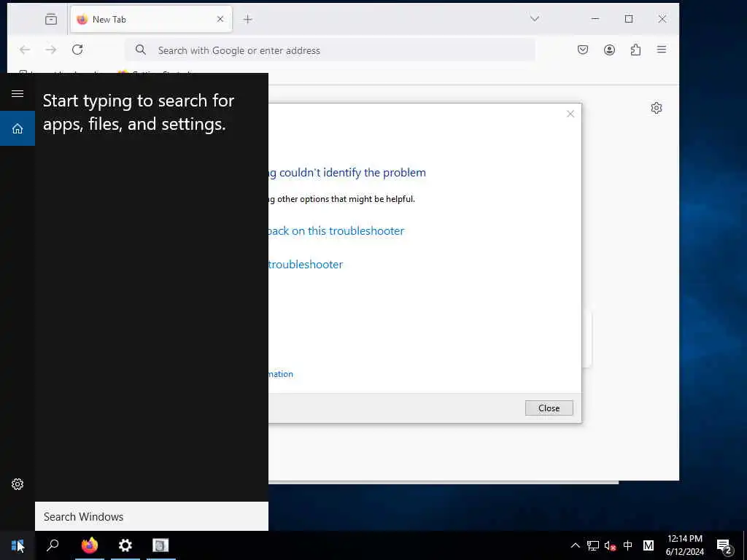Image resolution: width=747 pixels, height=560 pixels.
Task: Show hidden system tray icons
Action: [576, 545]
